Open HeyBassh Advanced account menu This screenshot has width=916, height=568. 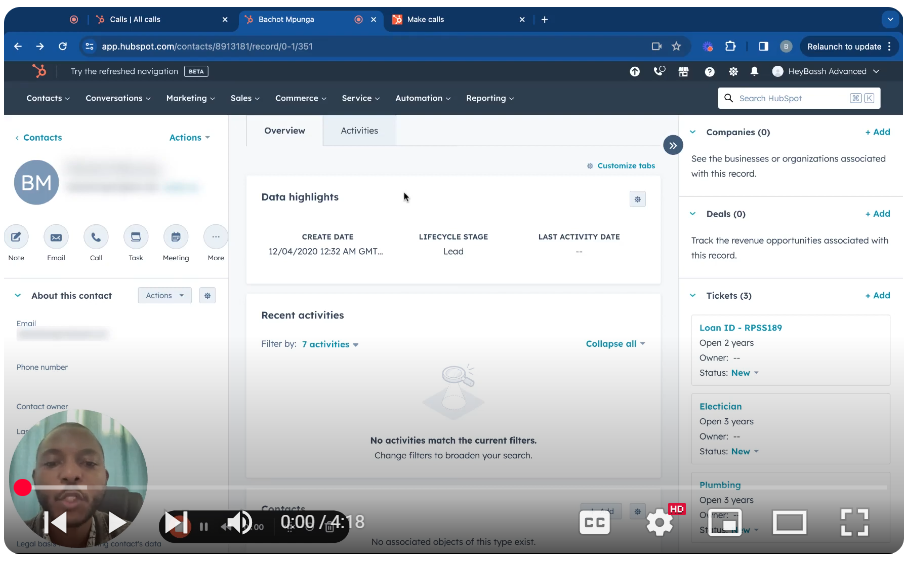[826, 71]
